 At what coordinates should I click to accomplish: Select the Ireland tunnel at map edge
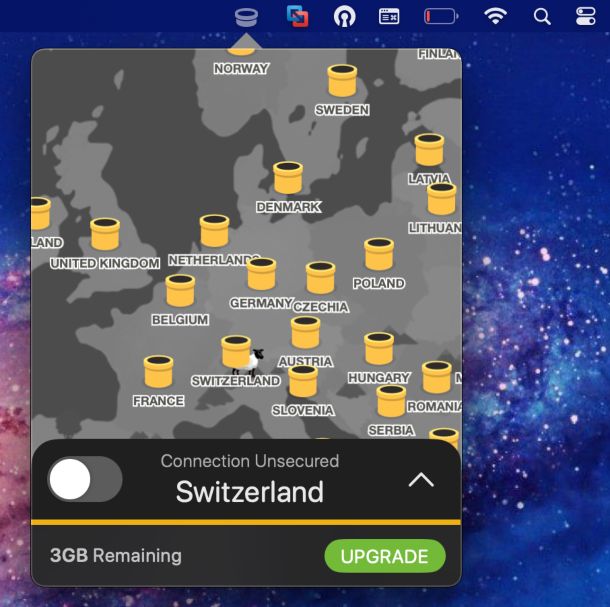40,213
